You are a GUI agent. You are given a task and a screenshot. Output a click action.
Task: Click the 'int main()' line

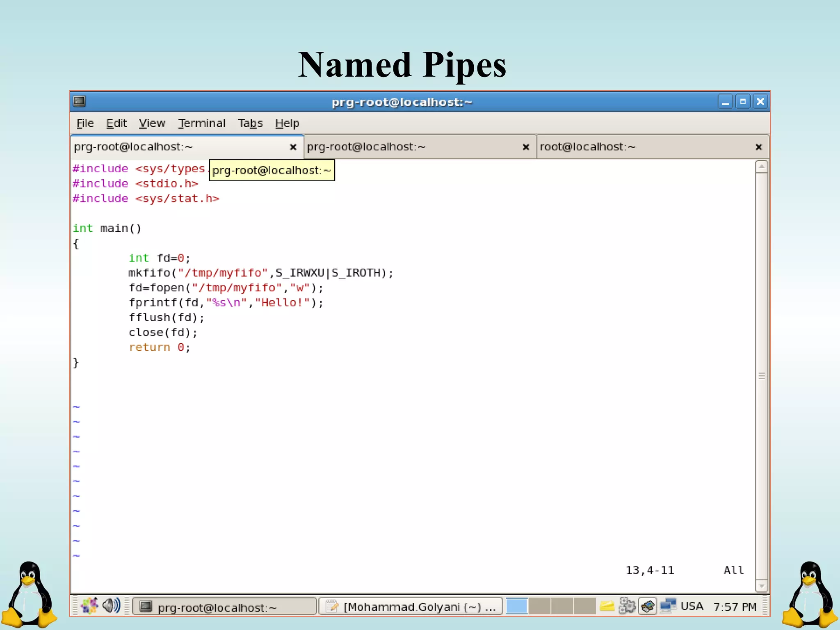[x=107, y=228]
